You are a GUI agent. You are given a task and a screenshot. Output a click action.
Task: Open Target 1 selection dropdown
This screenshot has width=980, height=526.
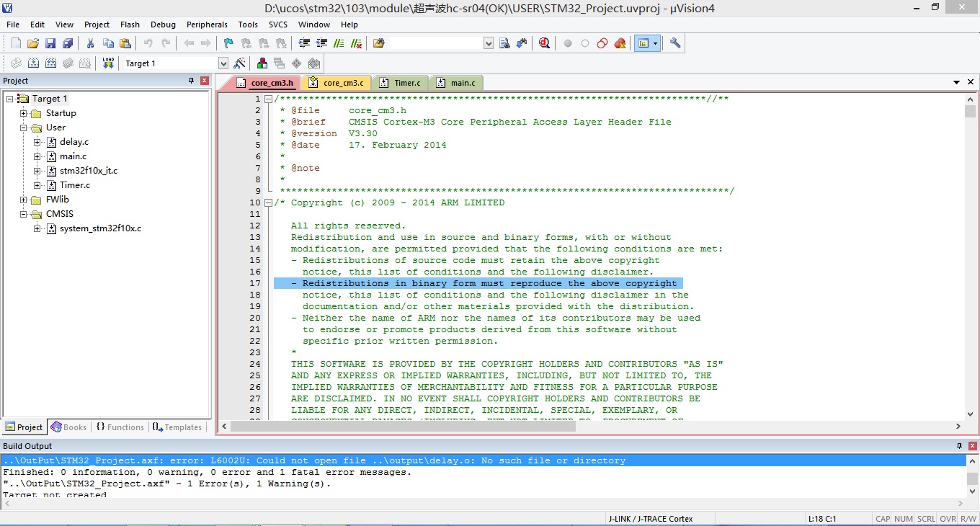pyautogui.click(x=223, y=63)
